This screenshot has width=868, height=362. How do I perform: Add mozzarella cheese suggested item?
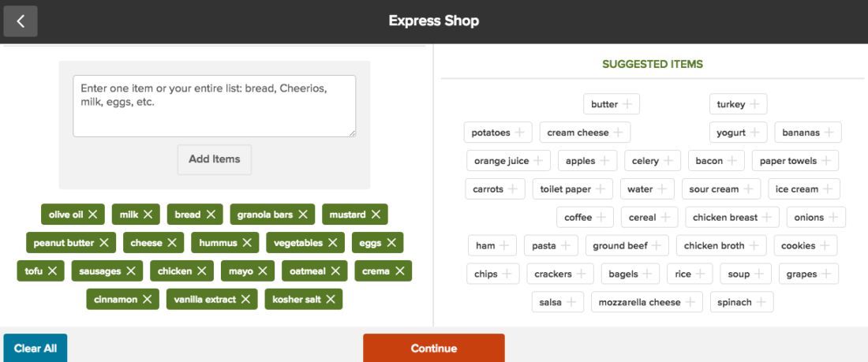pyautogui.click(x=691, y=302)
